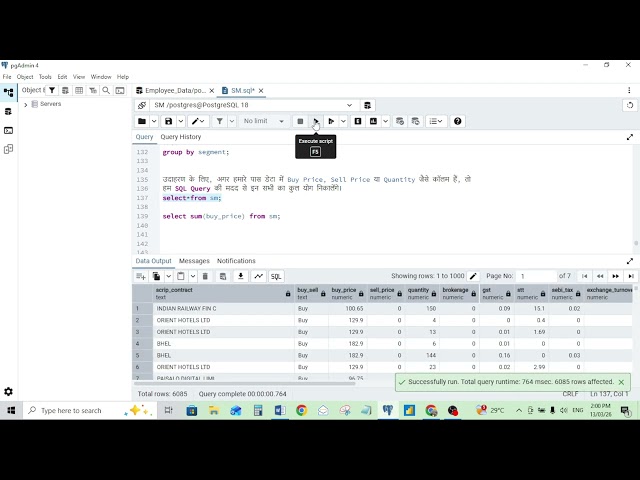Screen dimensions: 640x480
Task: Open the Edit pencil tool menu
Action: click(x=198, y=121)
